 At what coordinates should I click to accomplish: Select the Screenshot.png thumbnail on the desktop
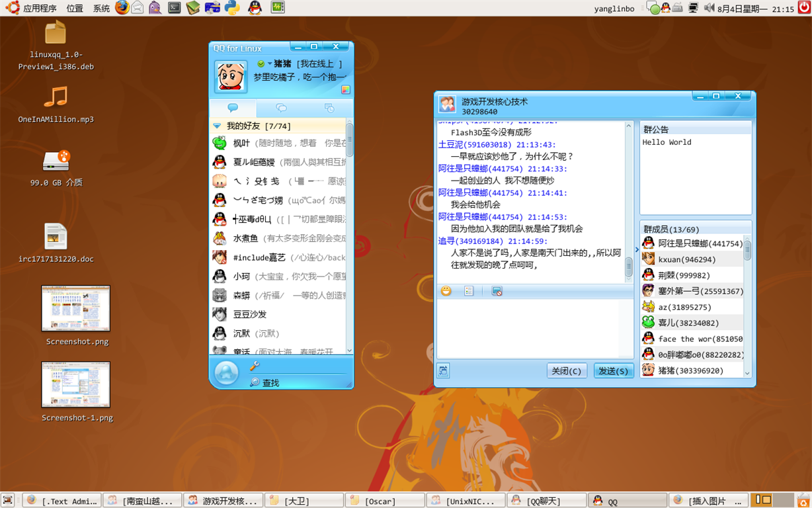click(x=76, y=308)
